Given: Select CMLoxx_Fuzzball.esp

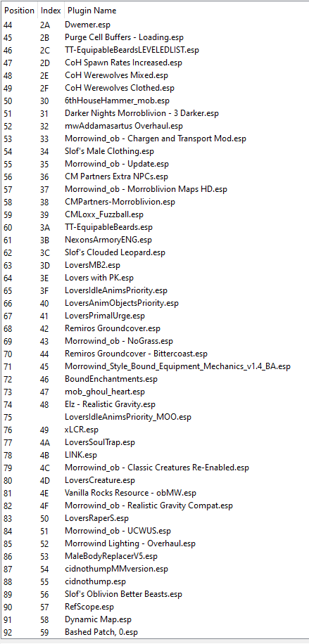Looking at the screenshot, I should [x=103, y=214].
